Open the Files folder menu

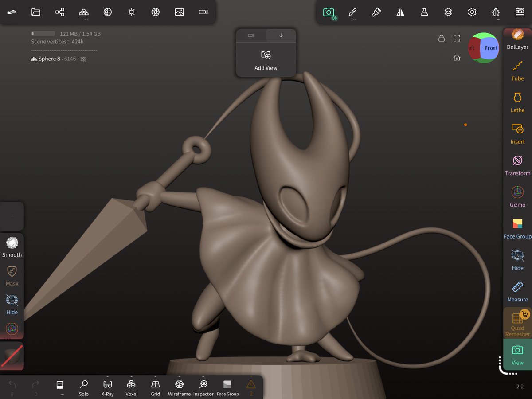(36, 12)
